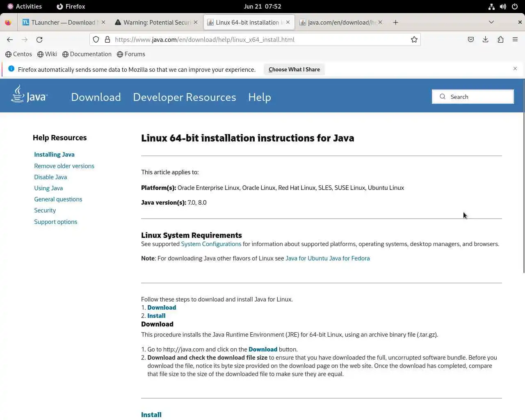Open the Firefox app menu in the top bar
This screenshot has width=525, height=420.
(x=71, y=7)
